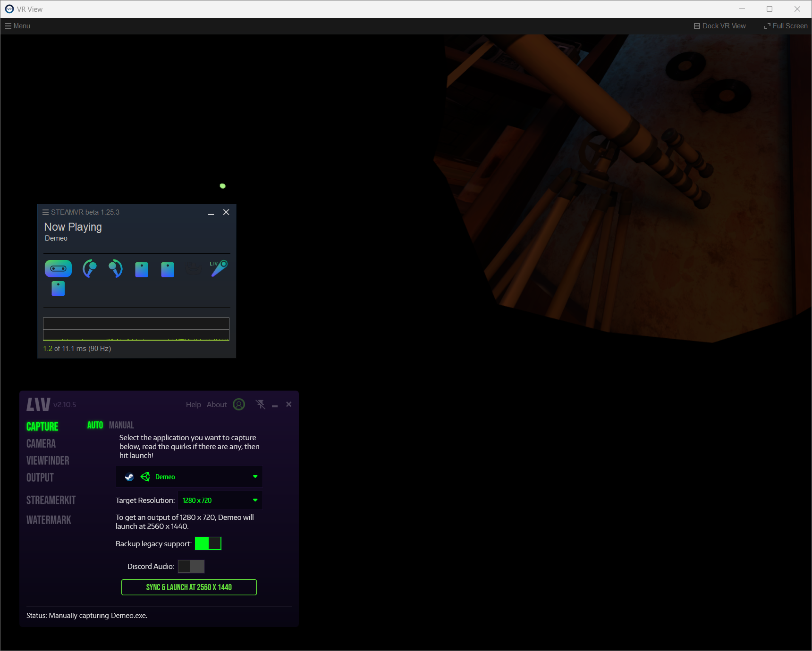Open the LIV user account icon
The image size is (812, 651).
239,404
